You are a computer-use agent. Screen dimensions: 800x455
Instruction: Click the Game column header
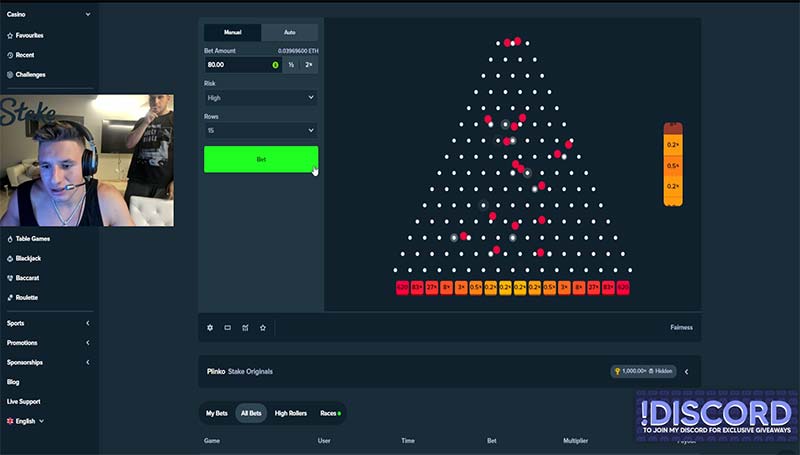[212, 441]
